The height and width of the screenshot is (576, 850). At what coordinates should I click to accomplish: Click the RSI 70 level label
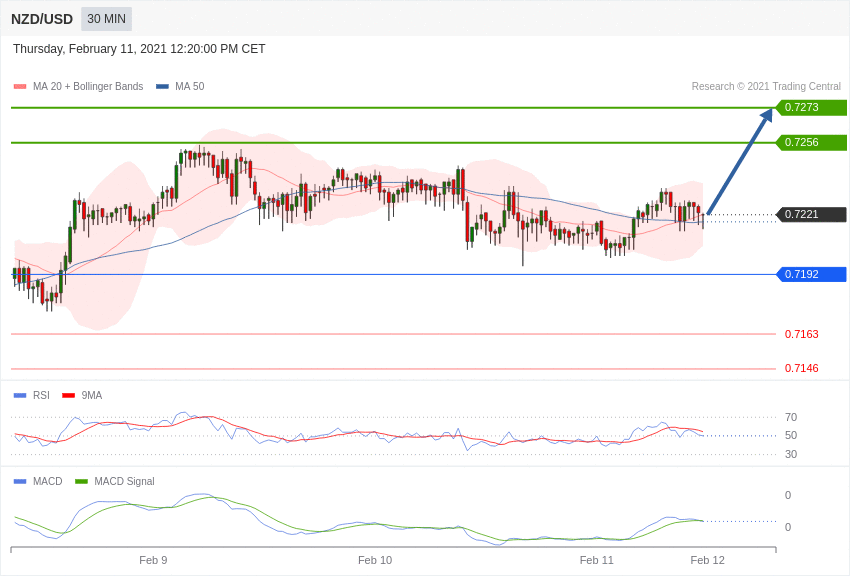click(791, 417)
